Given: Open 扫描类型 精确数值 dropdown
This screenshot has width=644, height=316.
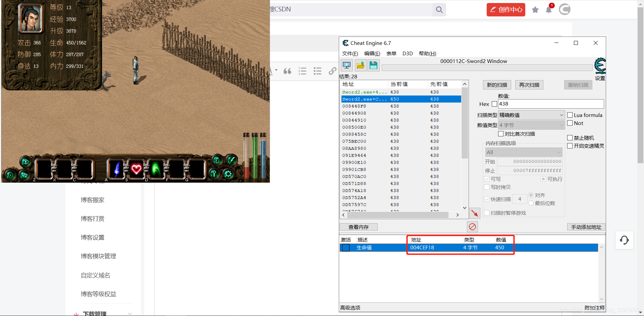Looking at the screenshot, I should coord(532,115).
